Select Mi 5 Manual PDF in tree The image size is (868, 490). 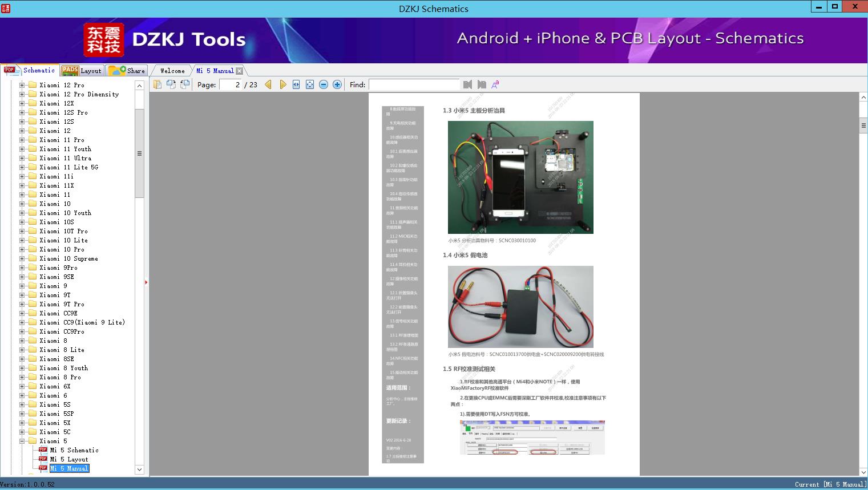tap(69, 468)
